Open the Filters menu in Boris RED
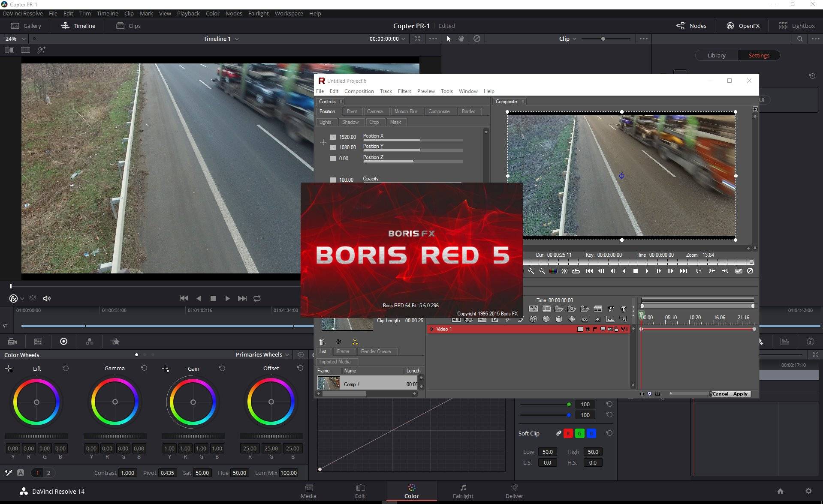823x504 pixels. (x=404, y=91)
